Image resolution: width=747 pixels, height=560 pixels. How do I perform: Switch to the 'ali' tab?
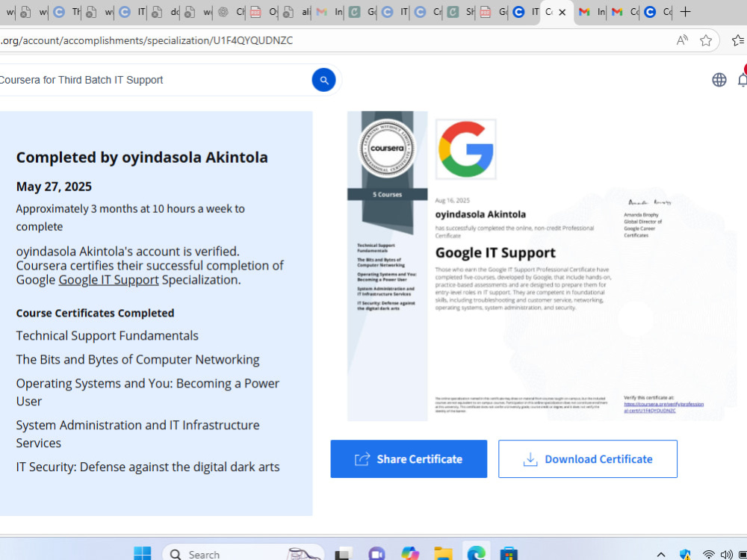pyautogui.click(x=296, y=12)
